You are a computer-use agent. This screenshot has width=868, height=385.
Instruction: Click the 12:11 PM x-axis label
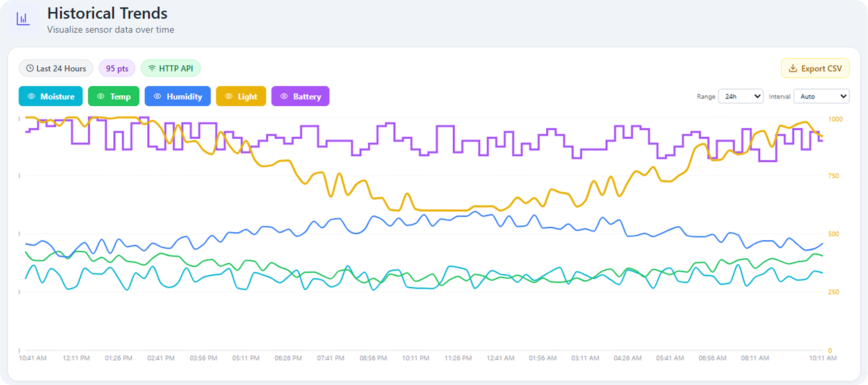click(x=76, y=358)
